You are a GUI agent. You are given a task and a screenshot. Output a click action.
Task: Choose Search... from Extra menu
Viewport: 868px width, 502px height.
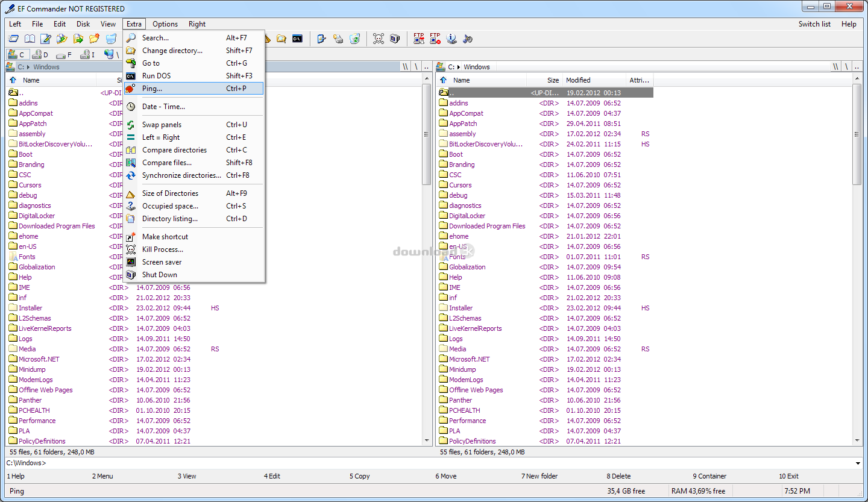[194, 38]
